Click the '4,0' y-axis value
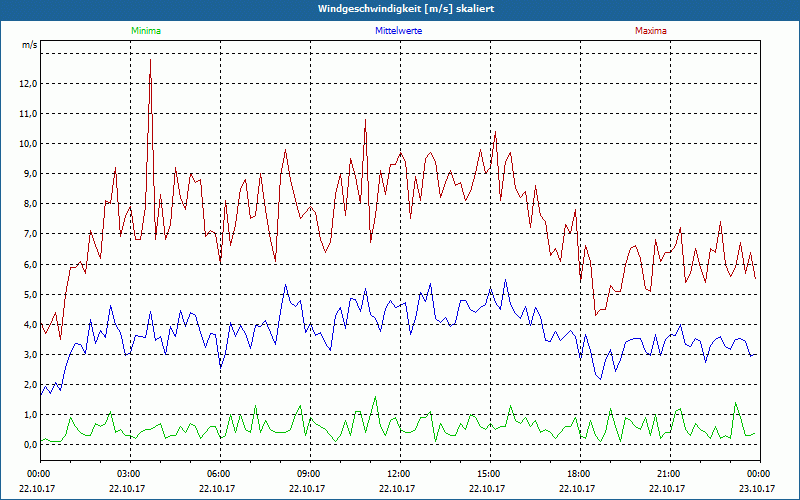Viewport: 800px width, 500px height. 30,325
